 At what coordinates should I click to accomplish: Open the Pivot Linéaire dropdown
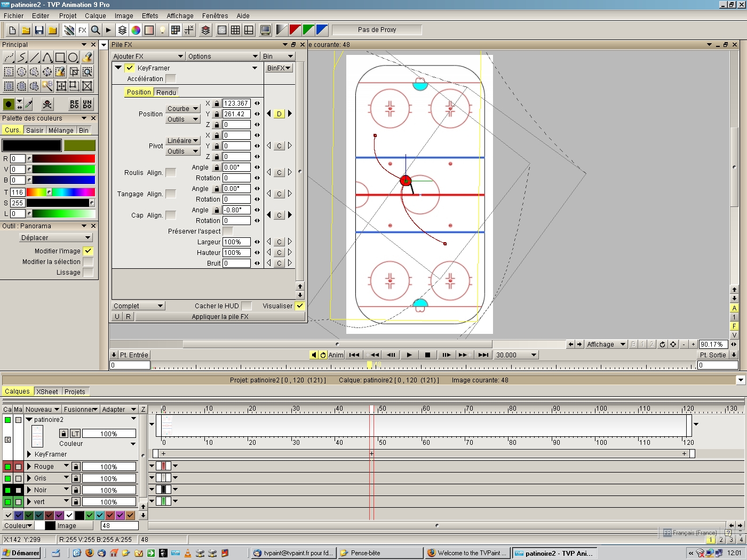pos(182,140)
